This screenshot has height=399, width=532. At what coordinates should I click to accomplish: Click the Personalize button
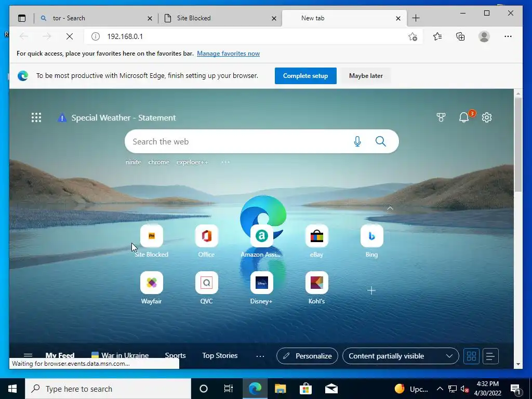tap(308, 356)
